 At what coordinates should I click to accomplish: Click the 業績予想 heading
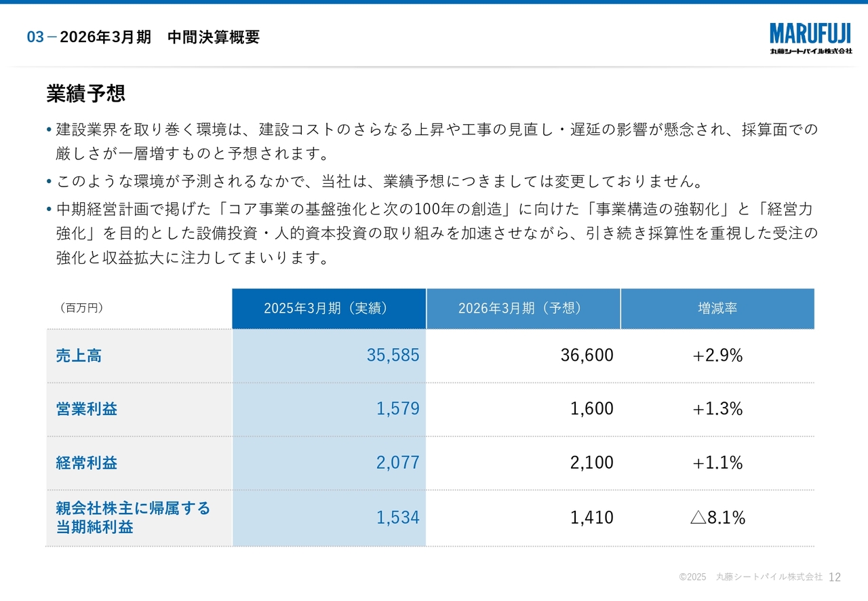coord(85,94)
